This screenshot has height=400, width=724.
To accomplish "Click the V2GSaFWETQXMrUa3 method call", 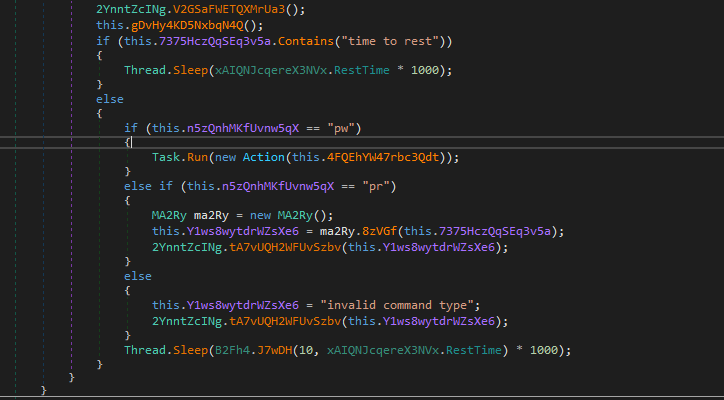I will (x=229, y=9).
